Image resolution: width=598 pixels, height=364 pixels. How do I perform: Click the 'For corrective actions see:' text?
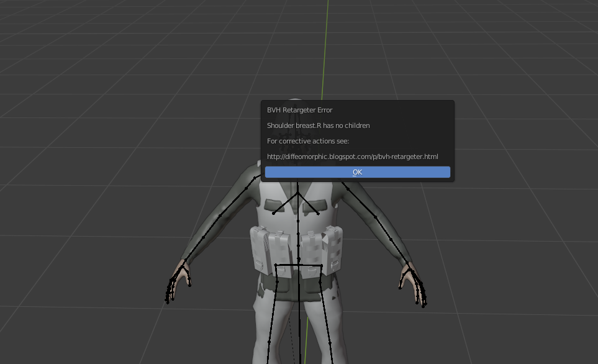coord(308,141)
